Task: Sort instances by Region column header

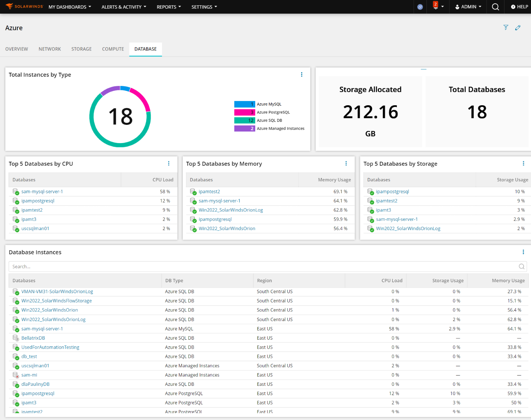Action: click(x=299, y=281)
